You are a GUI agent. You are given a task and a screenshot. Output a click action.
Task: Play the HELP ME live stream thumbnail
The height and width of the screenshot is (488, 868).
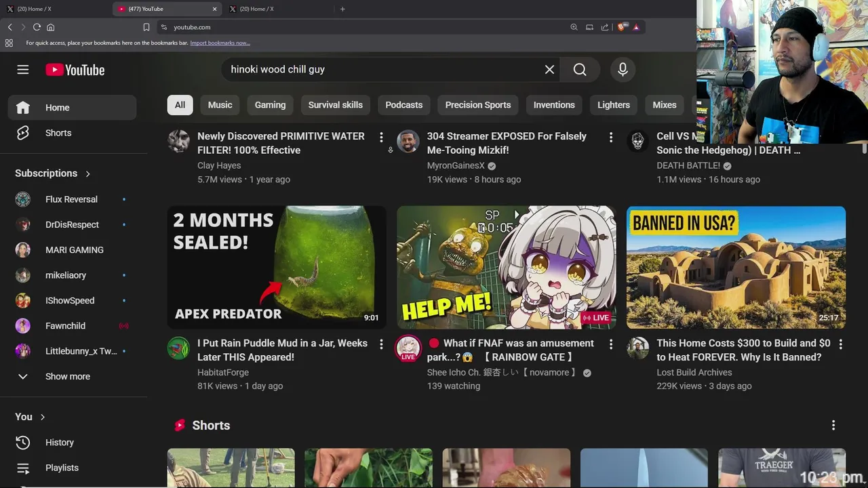tap(507, 268)
